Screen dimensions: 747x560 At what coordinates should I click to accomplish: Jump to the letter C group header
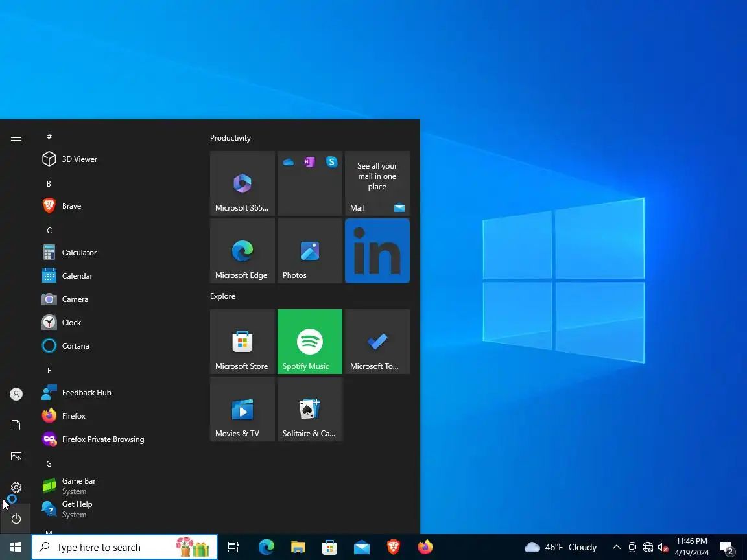[x=49, y=231]
